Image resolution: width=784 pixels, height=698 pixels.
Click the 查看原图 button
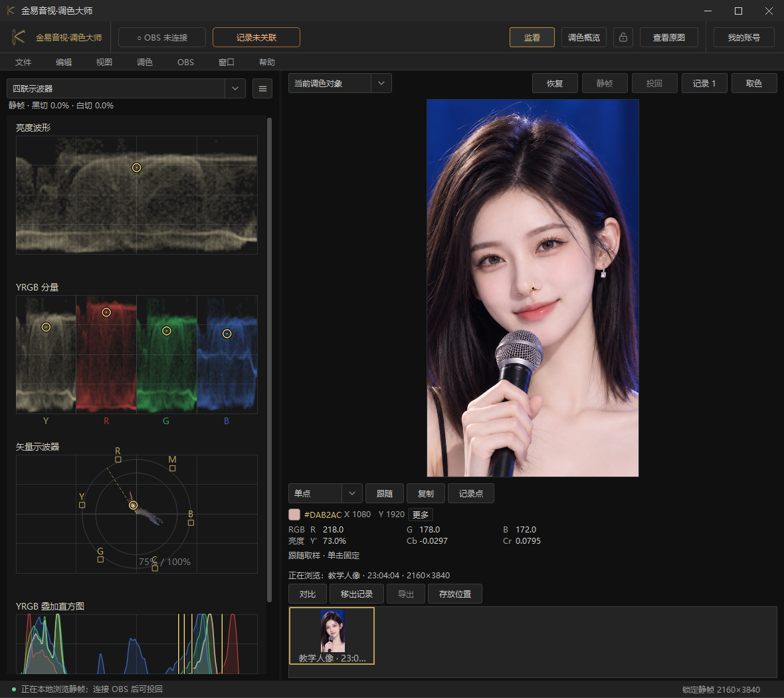click(669, 37)
